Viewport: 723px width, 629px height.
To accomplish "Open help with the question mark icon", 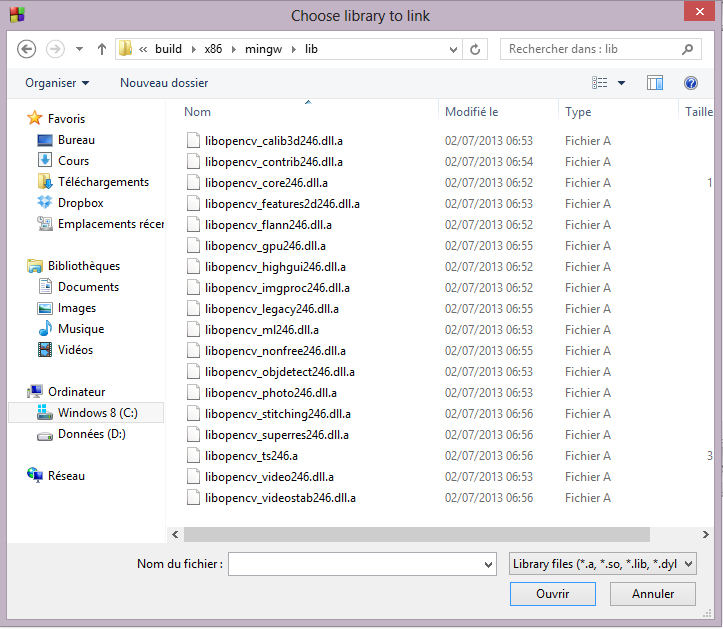I will (690, 83).
